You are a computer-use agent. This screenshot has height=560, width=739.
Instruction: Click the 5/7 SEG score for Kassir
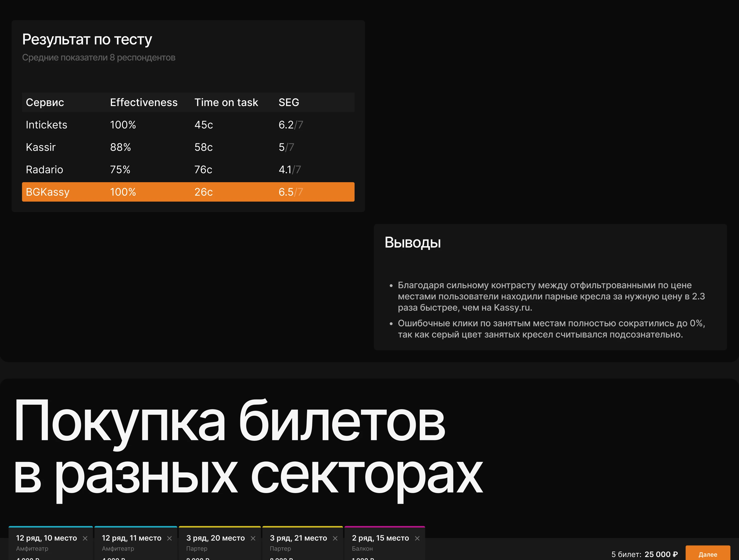tap(286, 147)
